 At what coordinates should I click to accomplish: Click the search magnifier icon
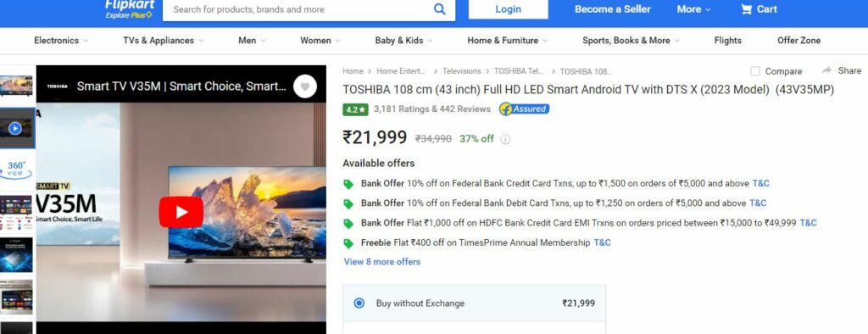[x=440, y=9]
